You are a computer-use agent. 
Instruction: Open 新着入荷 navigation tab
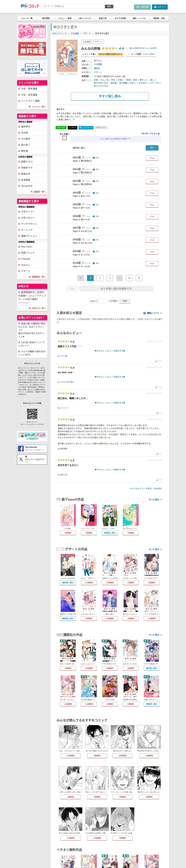click(103, 18)
